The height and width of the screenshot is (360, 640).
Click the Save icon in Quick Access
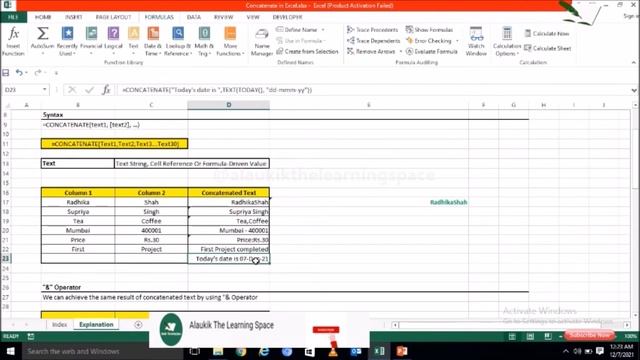(x=6, y=73)
